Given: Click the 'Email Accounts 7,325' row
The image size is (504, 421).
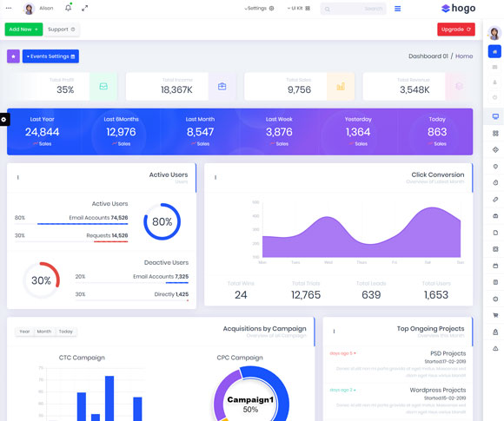Looking at the screenshot, I should tap(132, 277).
